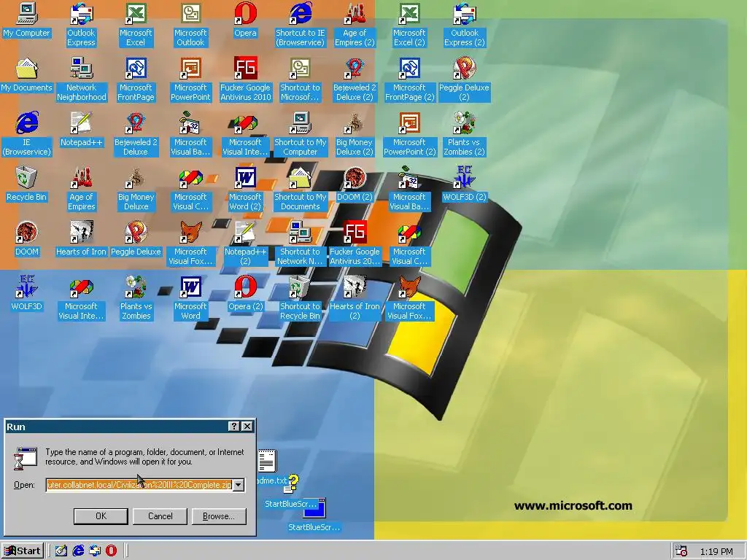Viewport: 747px width, 560px height.
Task: Select the Plants vs Zombies shortcut
Action: click(136, 298)
